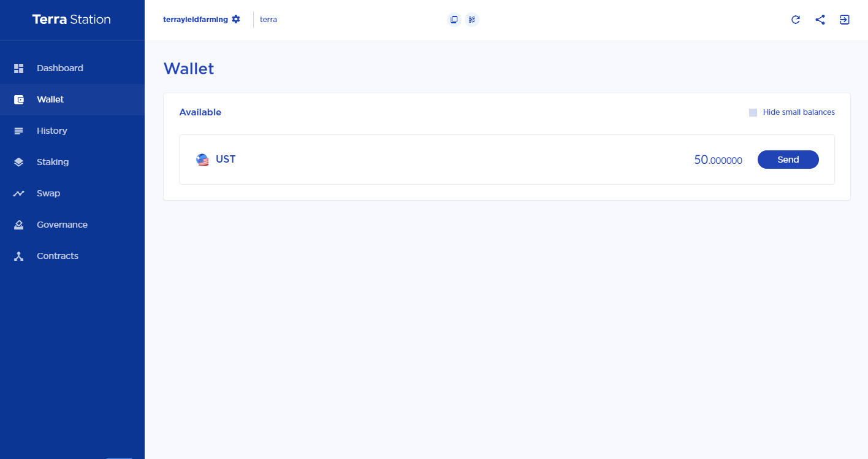Screen dimensions: 868x459
Task: Copy the wallet address icon
Action: [x=454, y=20]
